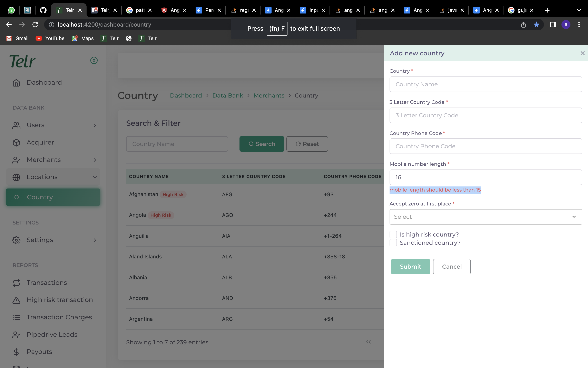The height and width of the screenshot is (368, 588).
Task: Click the Afghanistan High Risk badge
Action: click(173, 194)
